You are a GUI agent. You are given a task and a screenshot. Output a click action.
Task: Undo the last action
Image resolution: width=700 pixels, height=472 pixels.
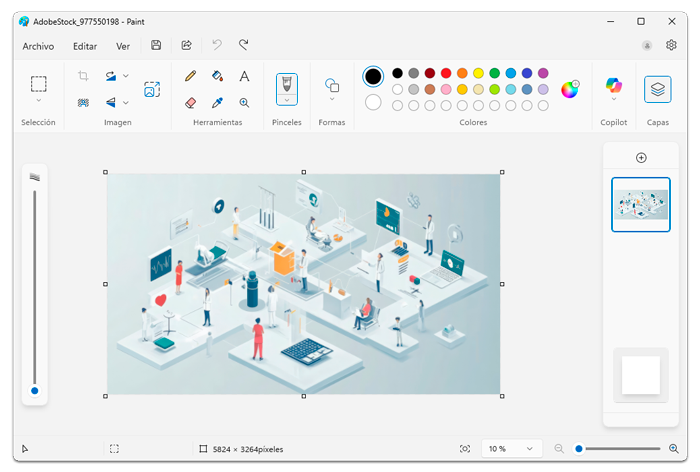217,45
